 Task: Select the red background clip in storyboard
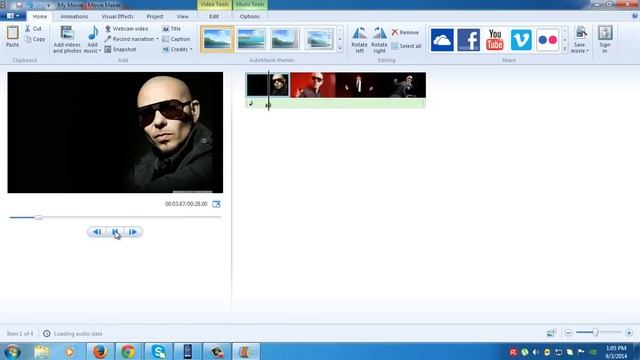tap(313, 85)
